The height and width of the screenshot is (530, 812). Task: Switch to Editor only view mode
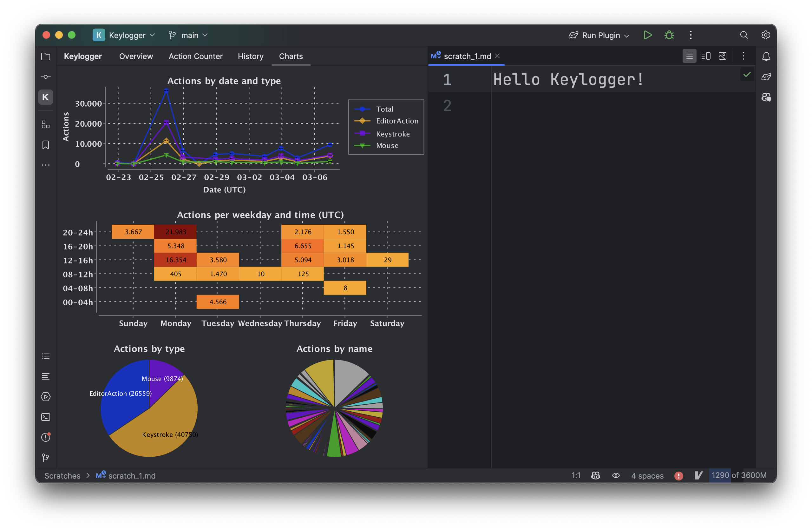[x=689, y=56]
